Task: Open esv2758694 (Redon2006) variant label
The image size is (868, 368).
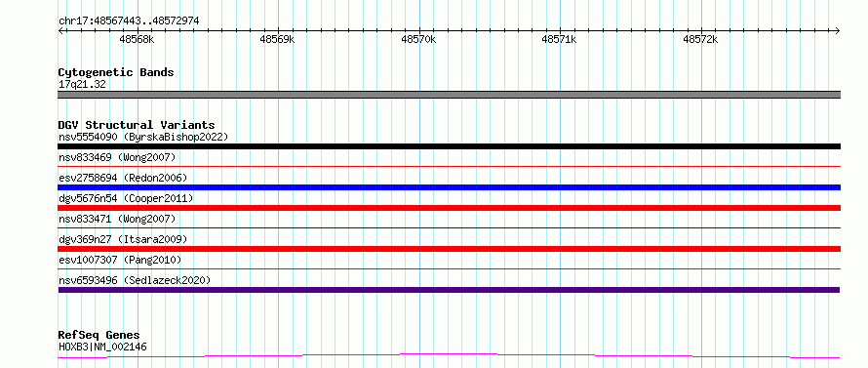Action: 123,178
